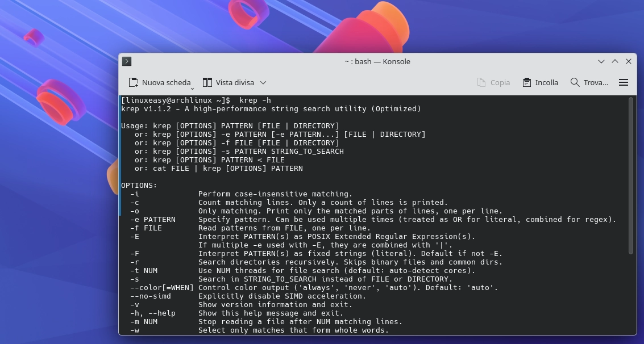Click the Konsole terminal icon in the titlebar
Screen dimensions: 644x344
pyautogui.click(x=127, y=61)
